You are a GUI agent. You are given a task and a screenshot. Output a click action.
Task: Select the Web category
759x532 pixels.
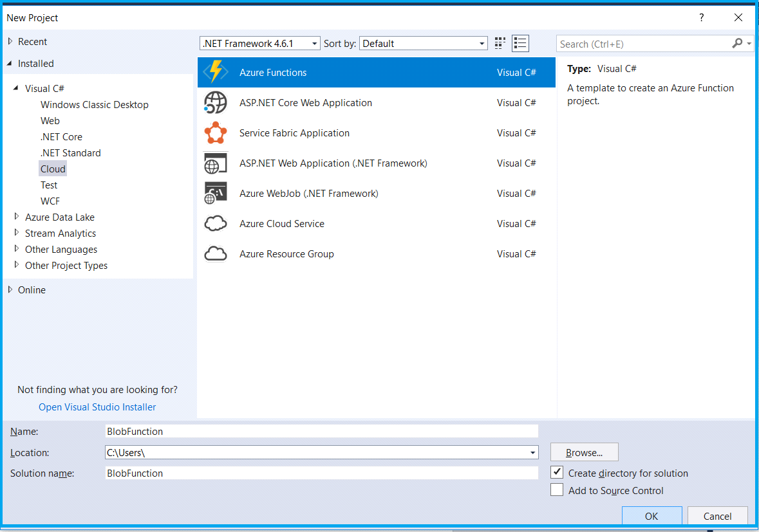click(50, 120)
